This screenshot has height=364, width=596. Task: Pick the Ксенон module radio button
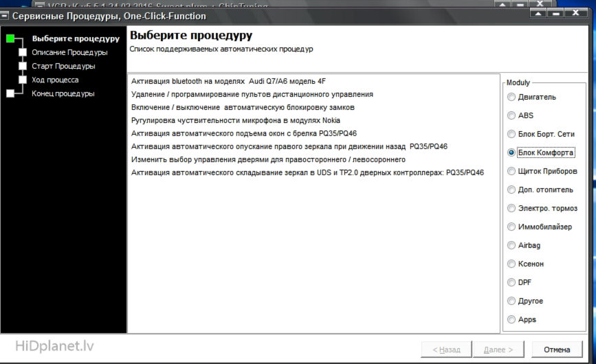pos(511,264)
